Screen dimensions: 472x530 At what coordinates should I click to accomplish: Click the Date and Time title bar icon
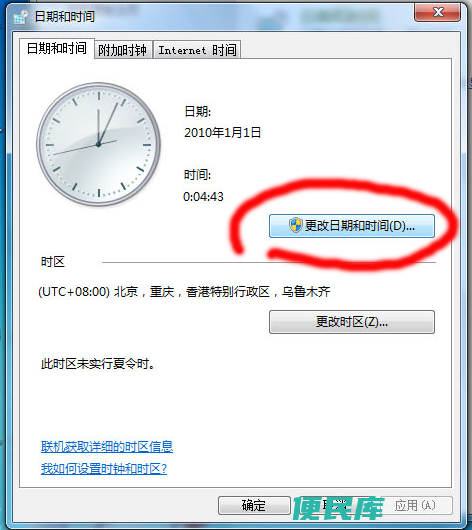pyautogui.click(x=21, y=17)
